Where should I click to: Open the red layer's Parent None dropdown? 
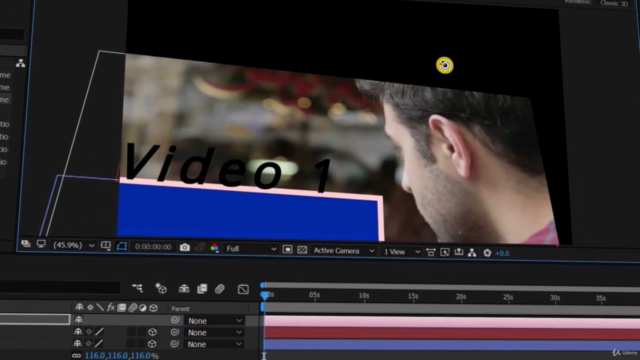pos(215,333)
